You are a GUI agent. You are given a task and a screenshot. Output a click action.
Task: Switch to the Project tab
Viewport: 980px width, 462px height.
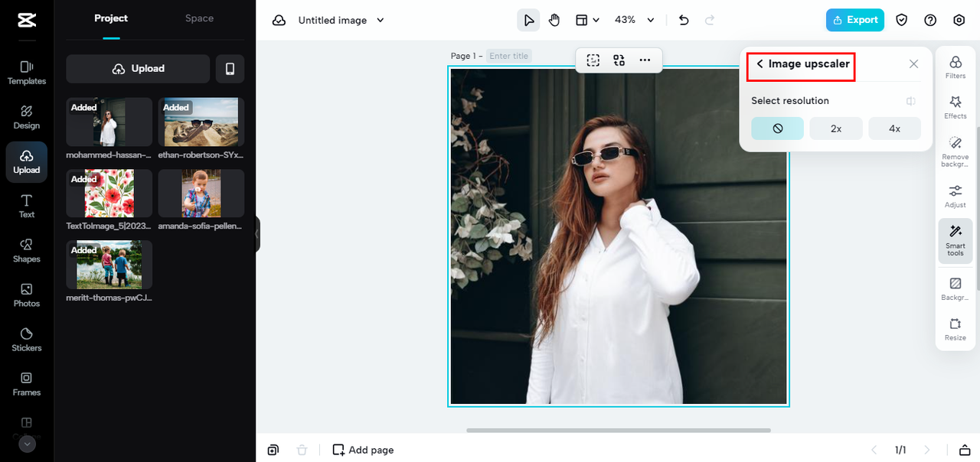(111, 18)
